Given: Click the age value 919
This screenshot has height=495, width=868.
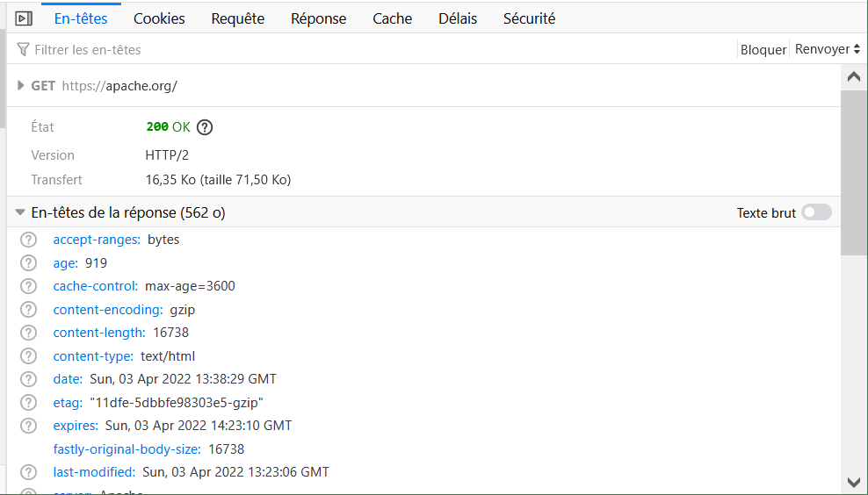Looking at the screenshot, I should click(x=97, y=263).
